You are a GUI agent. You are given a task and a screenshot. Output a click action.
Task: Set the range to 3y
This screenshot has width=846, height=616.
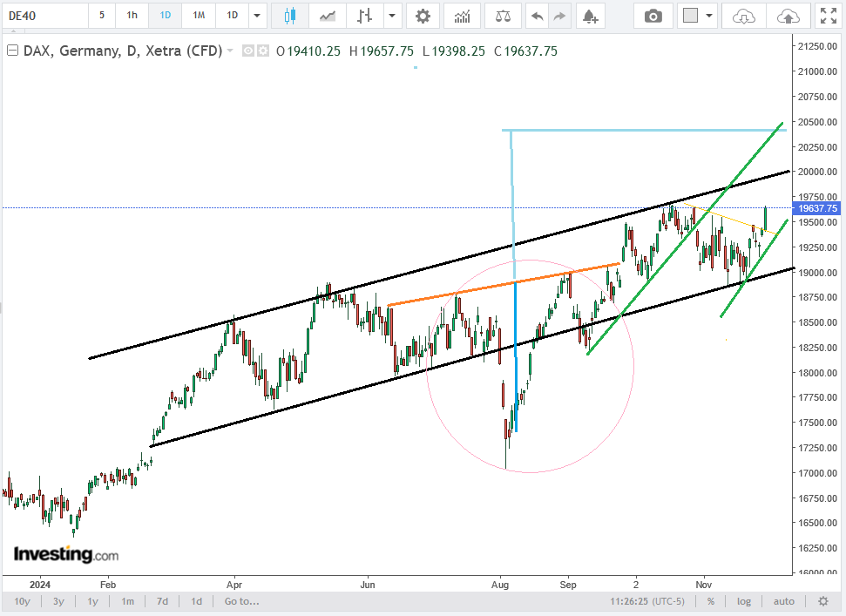58,601
